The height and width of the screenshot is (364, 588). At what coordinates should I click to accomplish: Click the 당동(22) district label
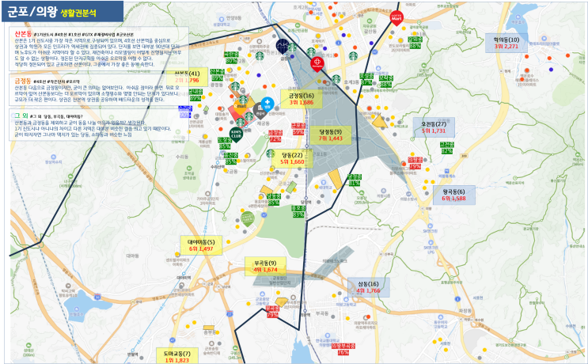[292, 158]
